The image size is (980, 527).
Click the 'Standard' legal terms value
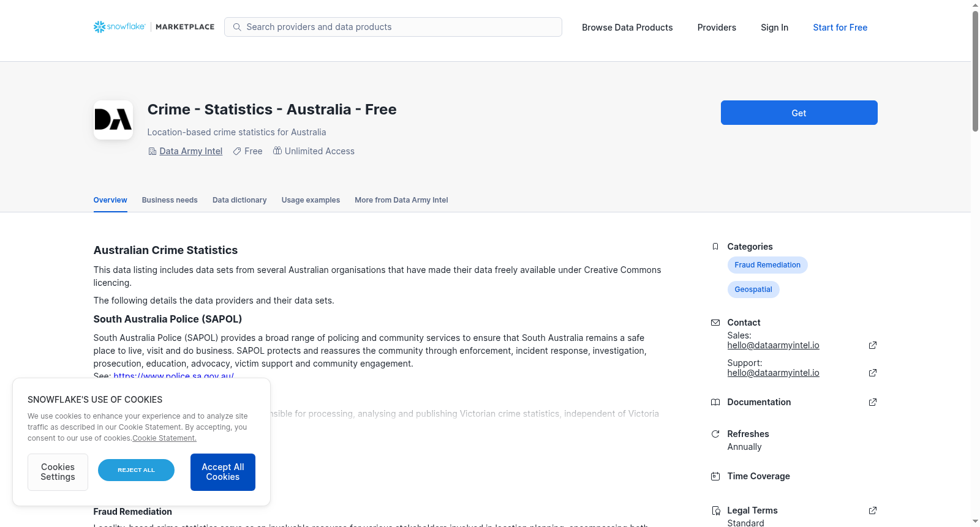coord(745,523)
